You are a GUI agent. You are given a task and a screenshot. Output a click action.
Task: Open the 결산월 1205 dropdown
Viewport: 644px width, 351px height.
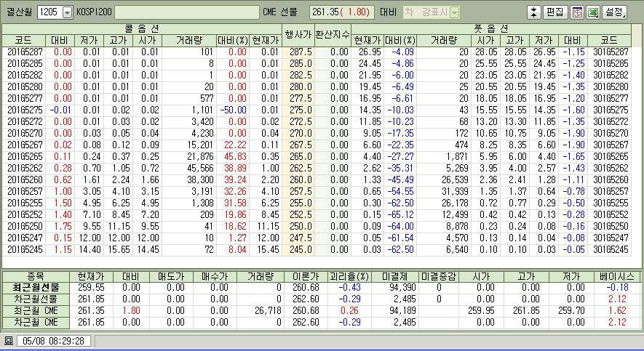coord(68,12)
